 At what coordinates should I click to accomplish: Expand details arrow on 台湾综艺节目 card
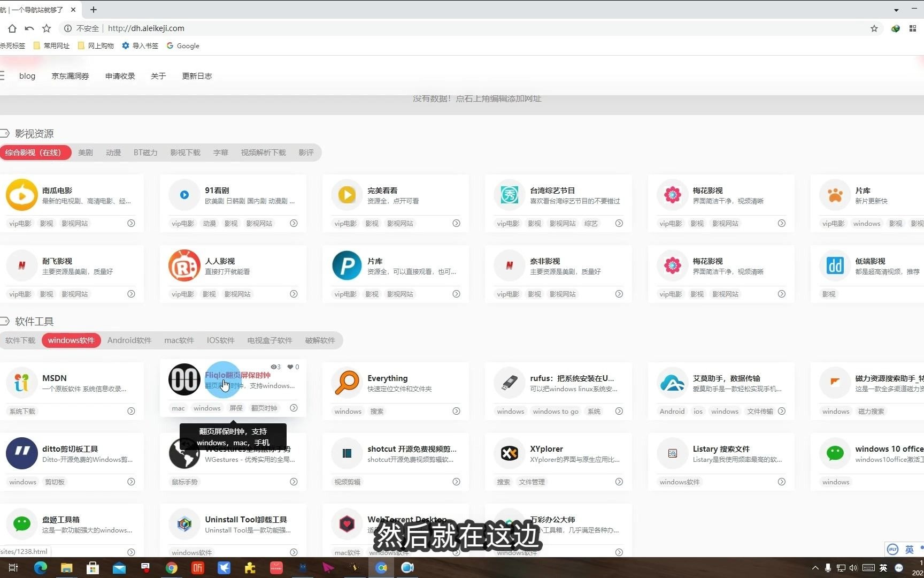pyautogui.click(x=619, y=223)
